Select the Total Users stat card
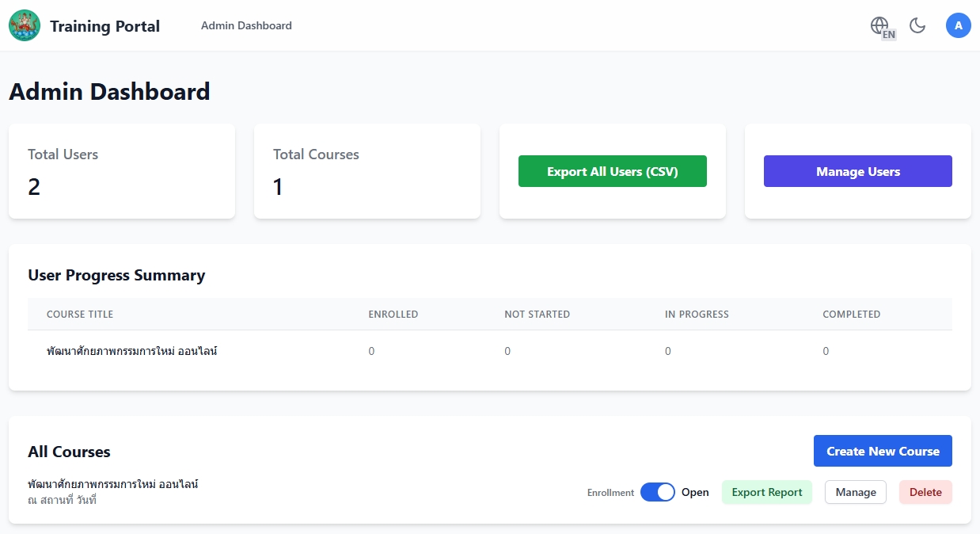The image size is (980, 534). [121, 171]
